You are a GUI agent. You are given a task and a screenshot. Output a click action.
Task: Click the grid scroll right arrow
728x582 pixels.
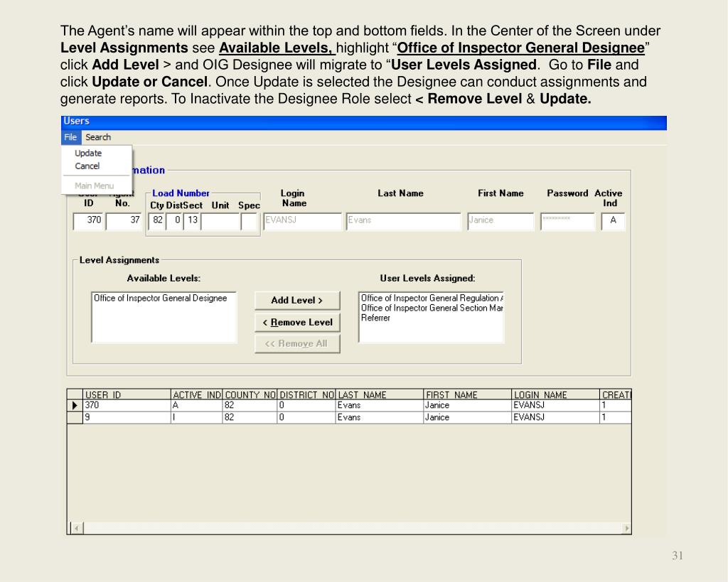pyautogui.click(x=627, y=528)
